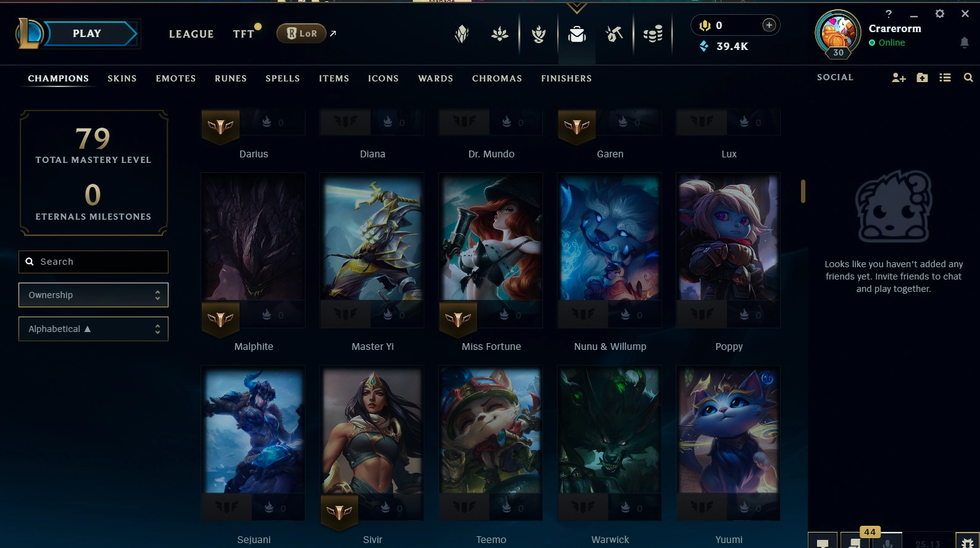The height and width of the screenshot is (548, 980).
Task: Switch to the Skins tab
Action: coord(122,78)
